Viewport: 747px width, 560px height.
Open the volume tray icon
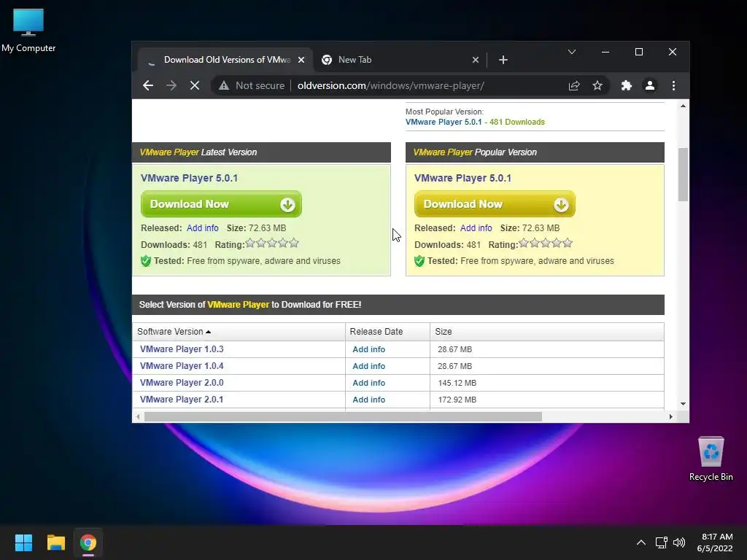tap(679, 542)
